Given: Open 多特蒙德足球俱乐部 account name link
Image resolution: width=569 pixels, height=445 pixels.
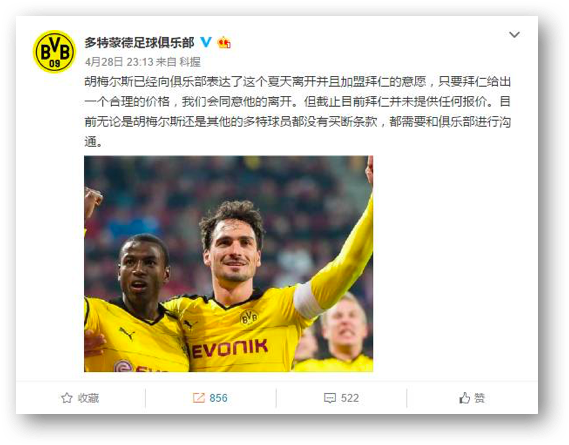Looking at the screenshot, I should click(x=140, y=43).
